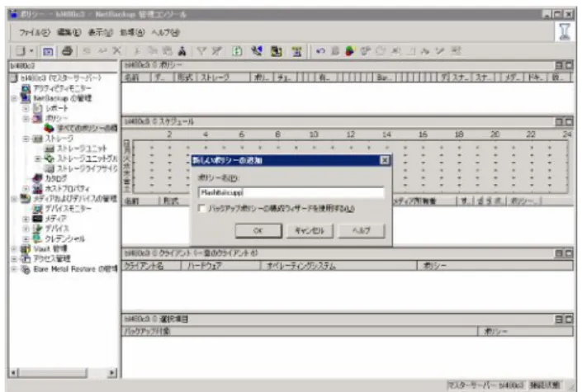Click the バックアップ対象 column header
The height and width of the screenshot is (392, 582).
[x=299, y=332]
